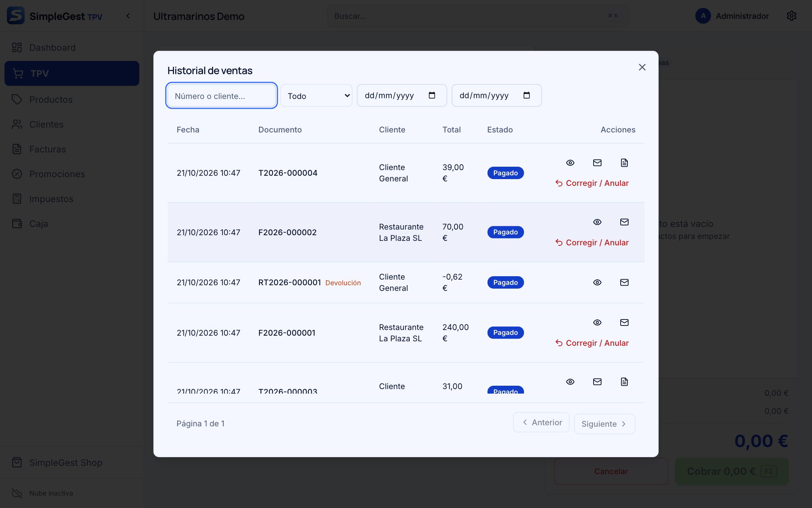Correct or cancel invoice F2026-000001

[592, 343]
